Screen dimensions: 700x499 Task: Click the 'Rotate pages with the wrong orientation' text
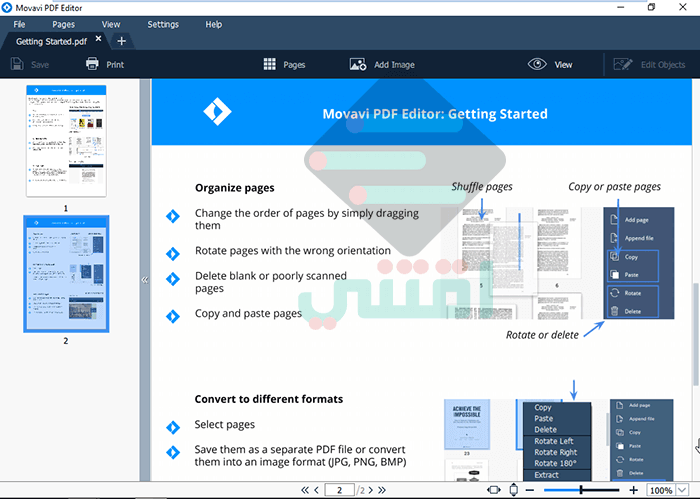[x=293, y=251]
